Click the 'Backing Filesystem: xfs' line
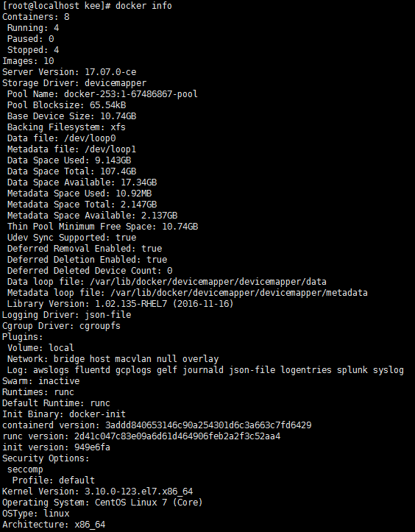Image resolution: width=415 pixels, height=532 pixels. (x=66, y=127)
